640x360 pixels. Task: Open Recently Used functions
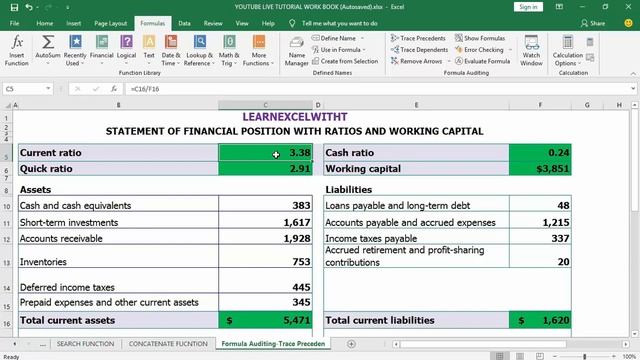[75, 51]
